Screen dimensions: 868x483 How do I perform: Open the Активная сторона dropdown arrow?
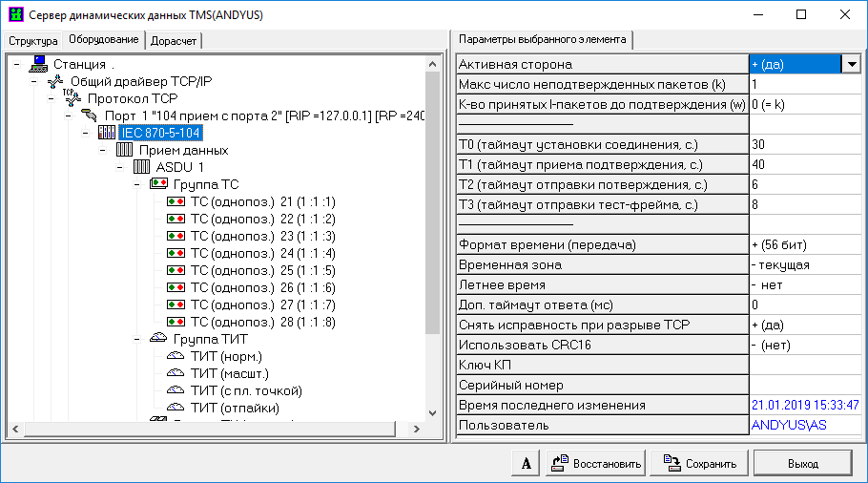pos(851,64)
